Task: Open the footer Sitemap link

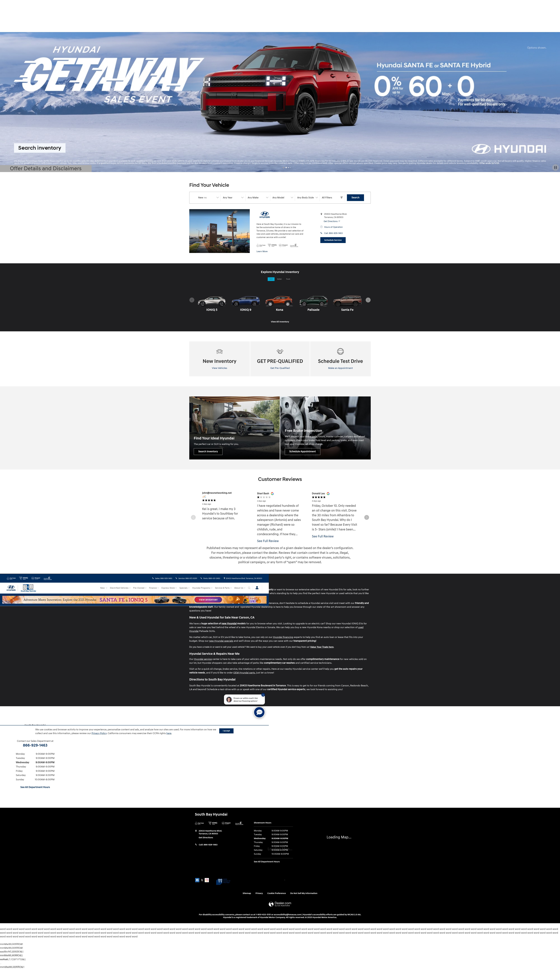Action: click(247, 893)
